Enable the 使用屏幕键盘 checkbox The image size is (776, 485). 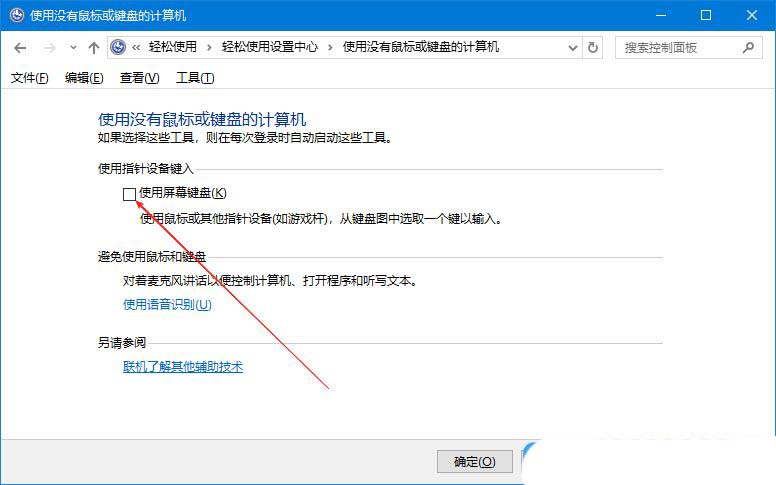coord(129,194)
